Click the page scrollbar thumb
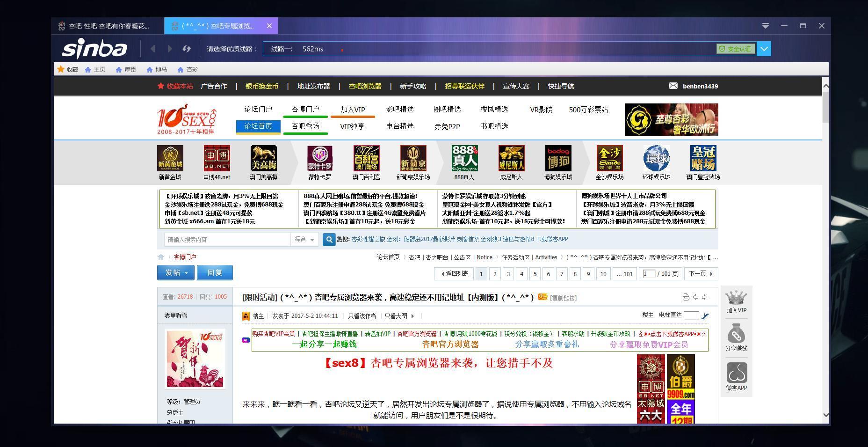 pos(825,107)
